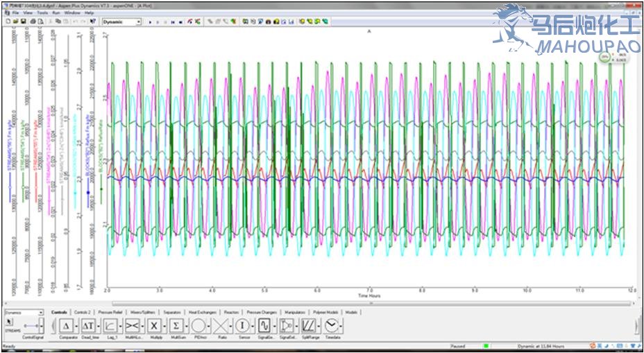Viewport: 644px width, 353px height.
Task: Open the Run menu
Action: 56,12
